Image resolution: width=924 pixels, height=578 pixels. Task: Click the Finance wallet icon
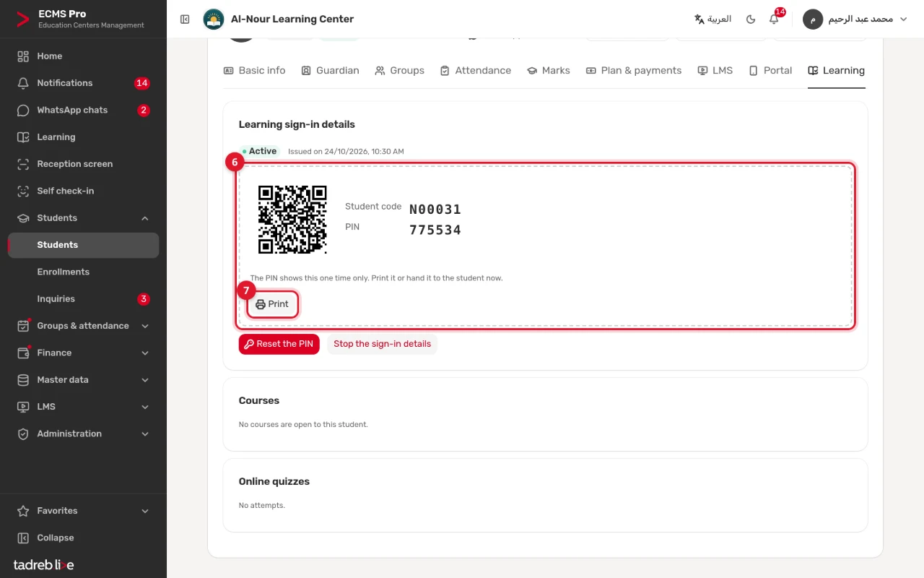click(x=23, y=353)
